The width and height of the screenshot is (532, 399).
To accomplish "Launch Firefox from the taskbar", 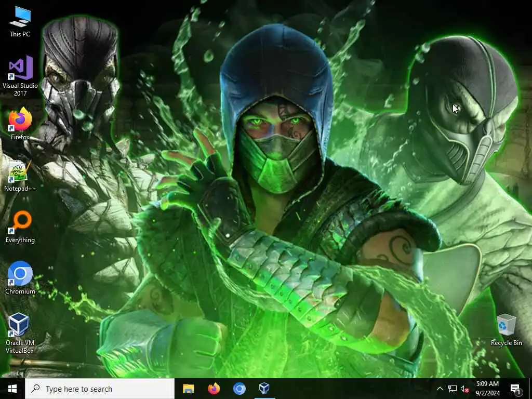I will (214, 389).
